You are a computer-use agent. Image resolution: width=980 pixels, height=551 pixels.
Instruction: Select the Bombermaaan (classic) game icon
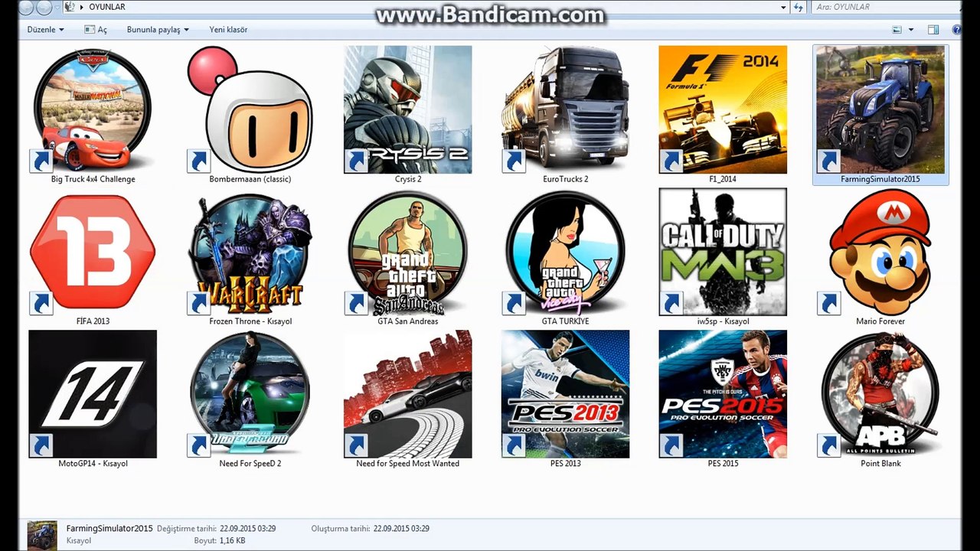click(250, 109)
